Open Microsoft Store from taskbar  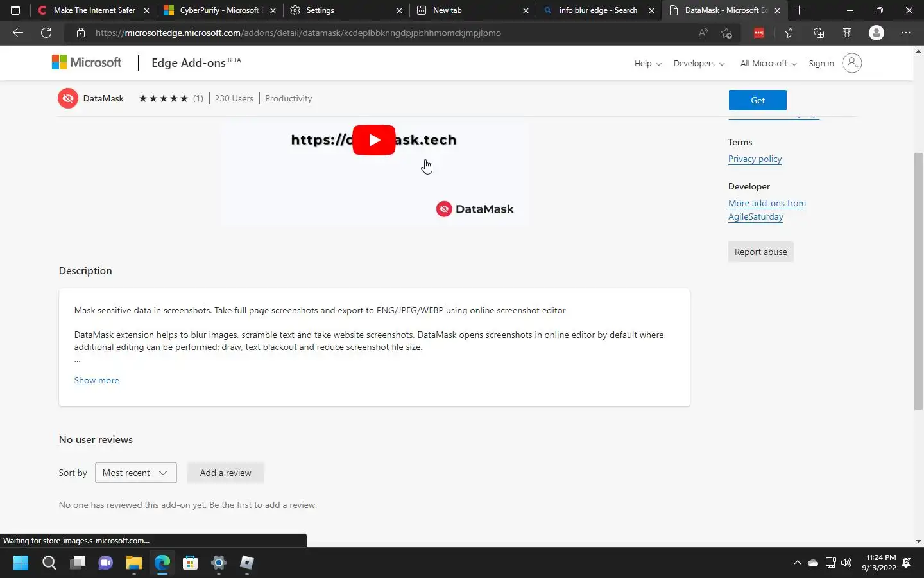(190, 563)
